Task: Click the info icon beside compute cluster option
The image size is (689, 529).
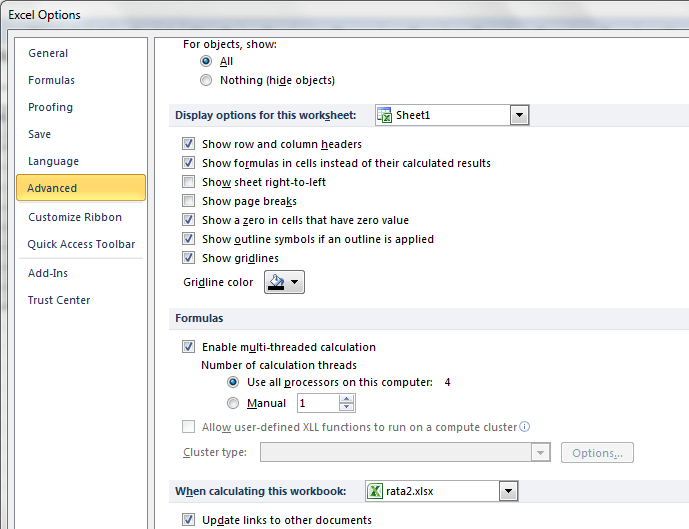Action: (x=525, y=427)
